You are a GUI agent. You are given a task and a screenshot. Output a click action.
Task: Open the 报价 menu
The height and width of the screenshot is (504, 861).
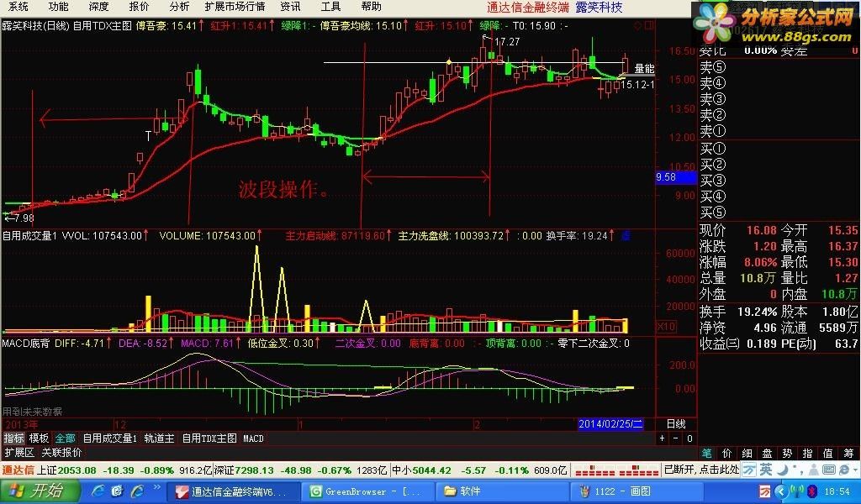(139, 7)
